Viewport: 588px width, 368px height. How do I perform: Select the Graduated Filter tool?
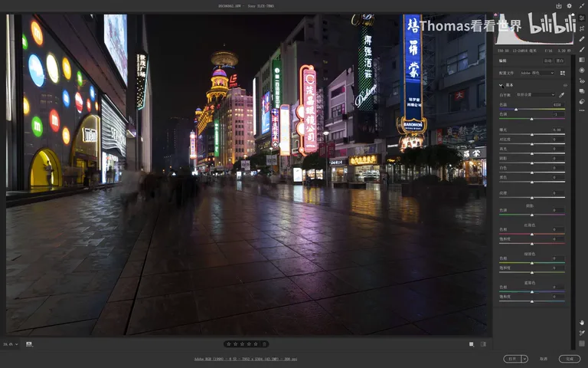point(582,60)
